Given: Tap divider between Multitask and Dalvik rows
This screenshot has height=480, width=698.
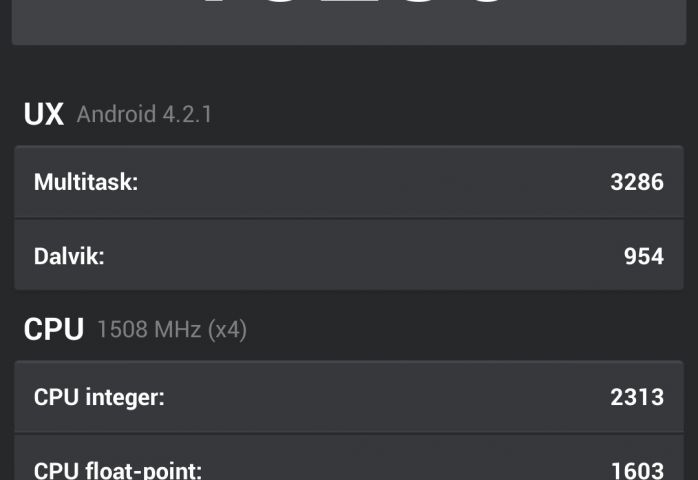Looking at the screenshot, I should pyautogui.click(x=349, y=219).
